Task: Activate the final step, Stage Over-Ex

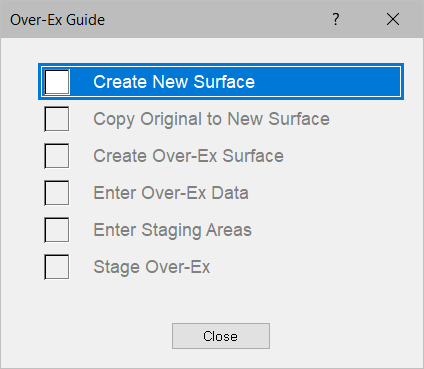Action: 152,267
